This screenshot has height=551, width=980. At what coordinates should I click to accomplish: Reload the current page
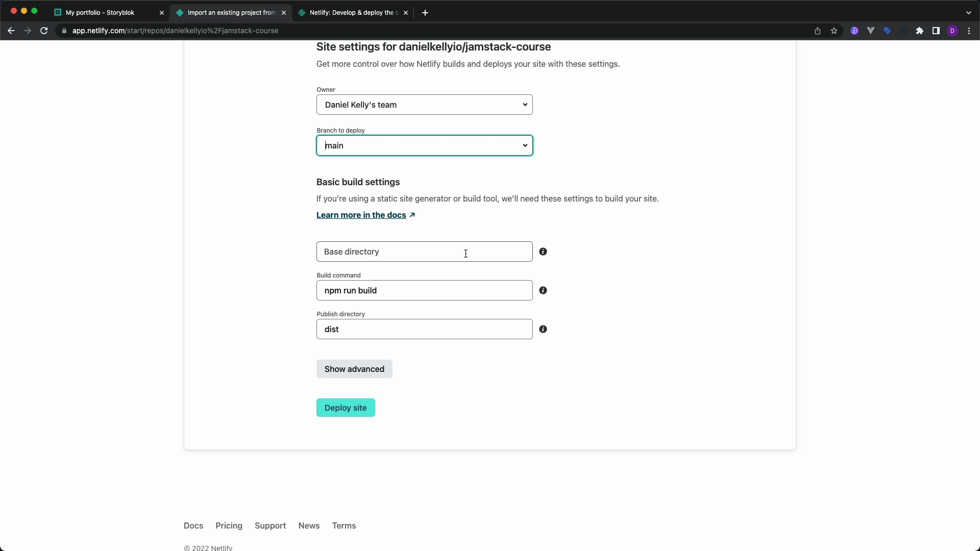[x=44, y=31]
